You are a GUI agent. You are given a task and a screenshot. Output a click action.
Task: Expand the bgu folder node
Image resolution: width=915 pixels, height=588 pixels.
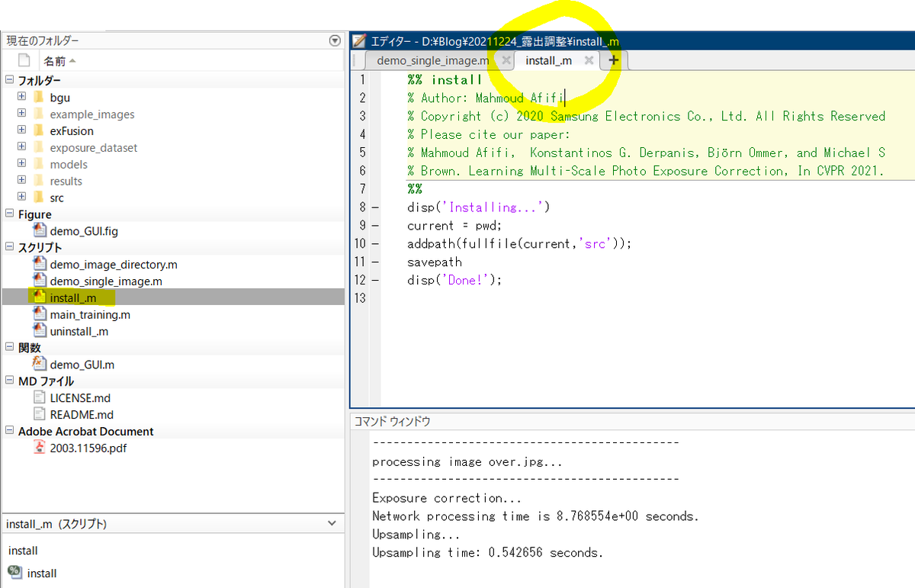pos(21,97)
